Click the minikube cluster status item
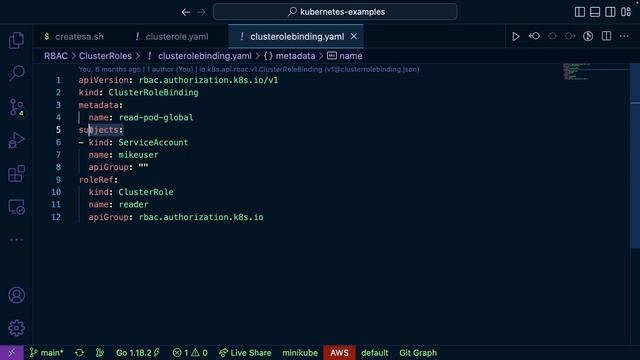This screenshot has width=640, height=360. click(x=300, y=353)
